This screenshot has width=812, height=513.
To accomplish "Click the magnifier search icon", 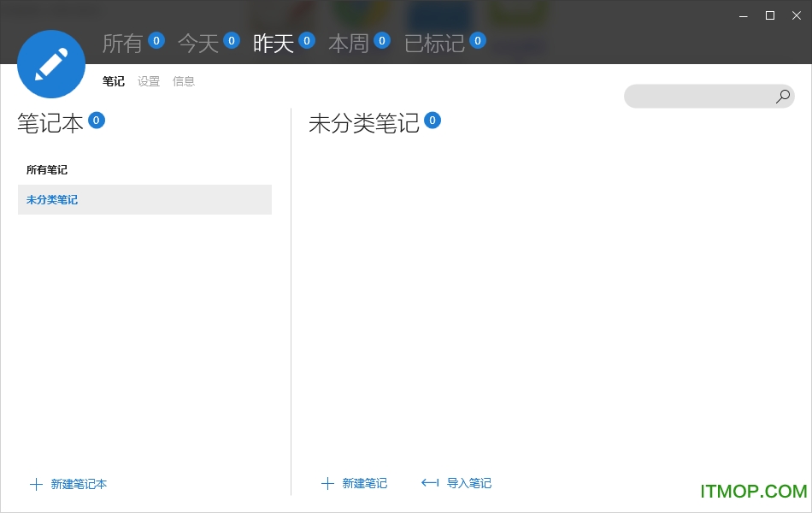I will pos(782,97).
